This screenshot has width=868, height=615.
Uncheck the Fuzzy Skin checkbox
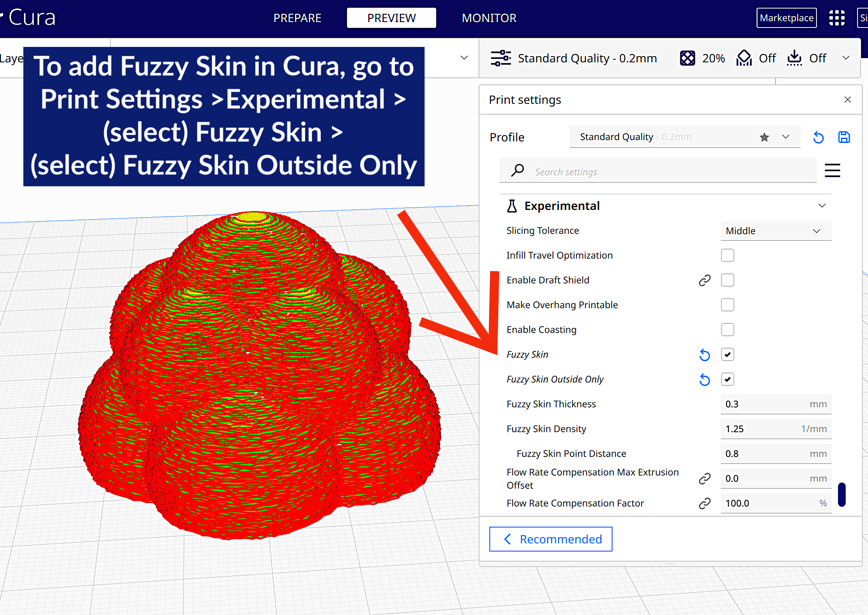(727, 354)
